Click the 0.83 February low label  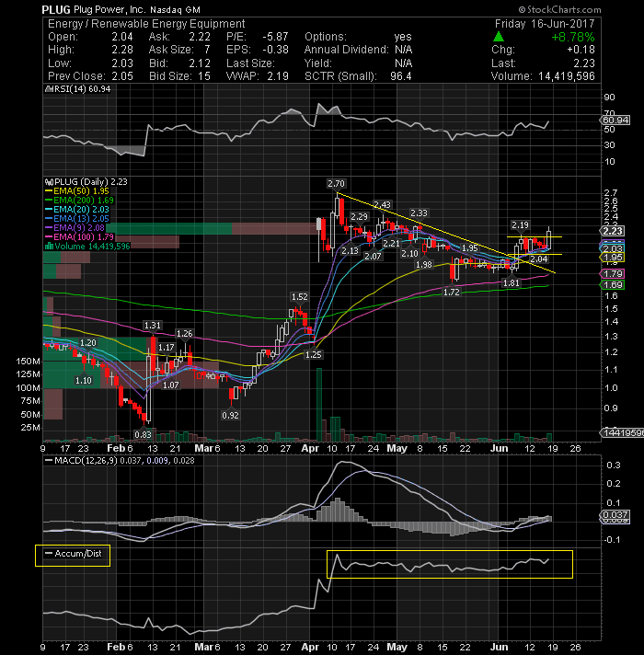coord(144,434)
